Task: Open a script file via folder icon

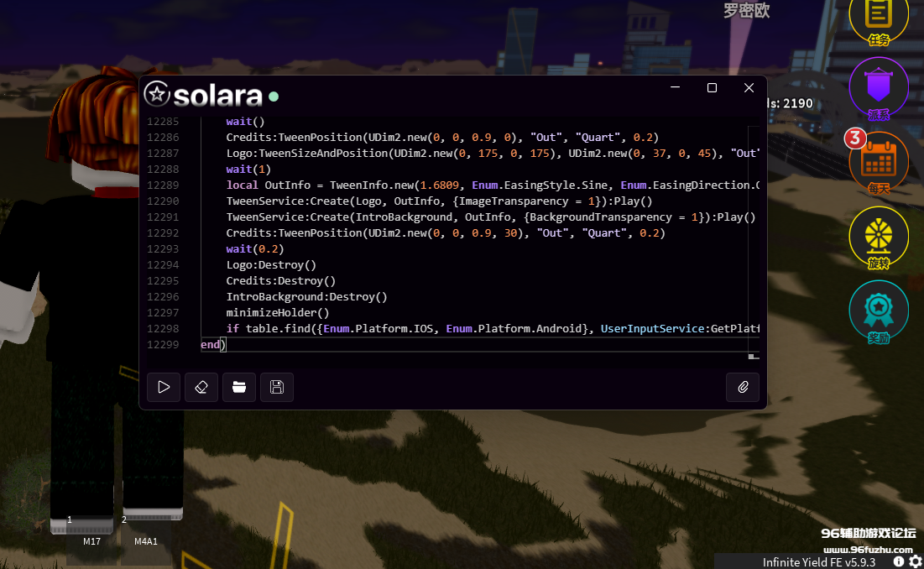Action: (x=239, y=387)
